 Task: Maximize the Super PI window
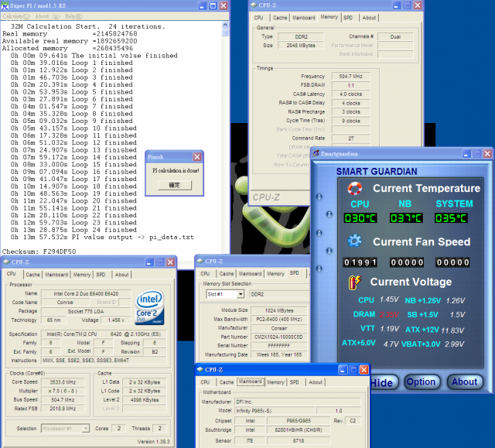(x=213, y=5)
